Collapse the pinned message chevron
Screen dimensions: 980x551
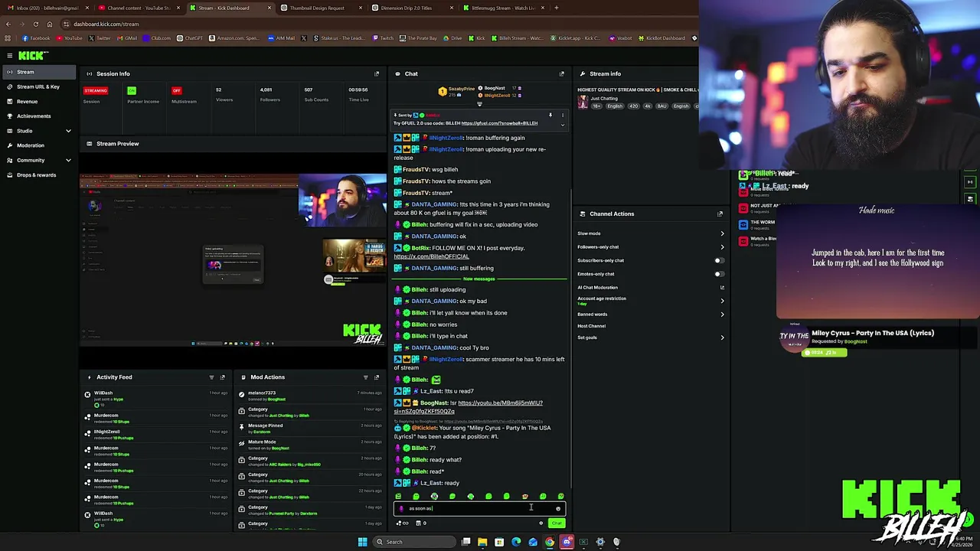(x=562, y=124)
